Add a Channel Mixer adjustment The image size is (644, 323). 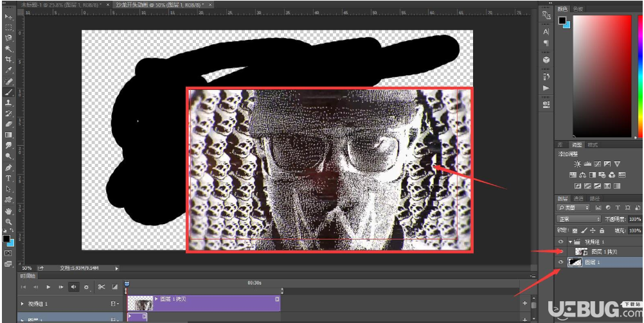coord(612,175)
